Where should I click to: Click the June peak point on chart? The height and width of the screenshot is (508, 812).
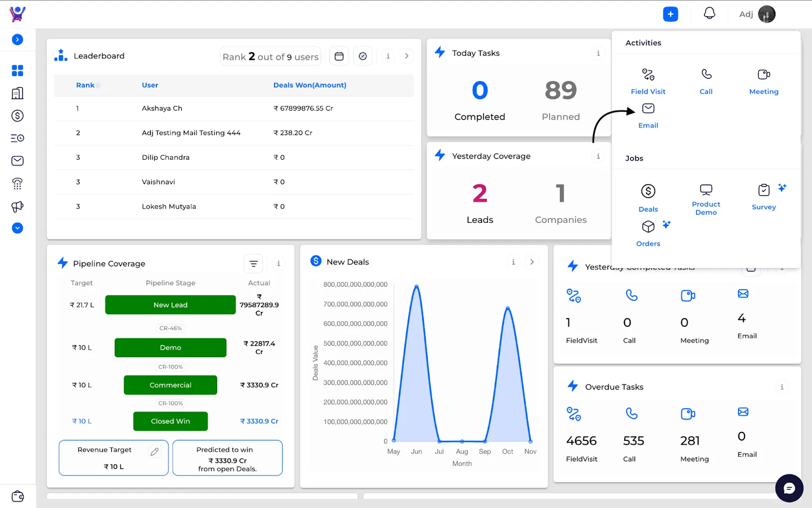pyautogui.click(x=417, y=287)
